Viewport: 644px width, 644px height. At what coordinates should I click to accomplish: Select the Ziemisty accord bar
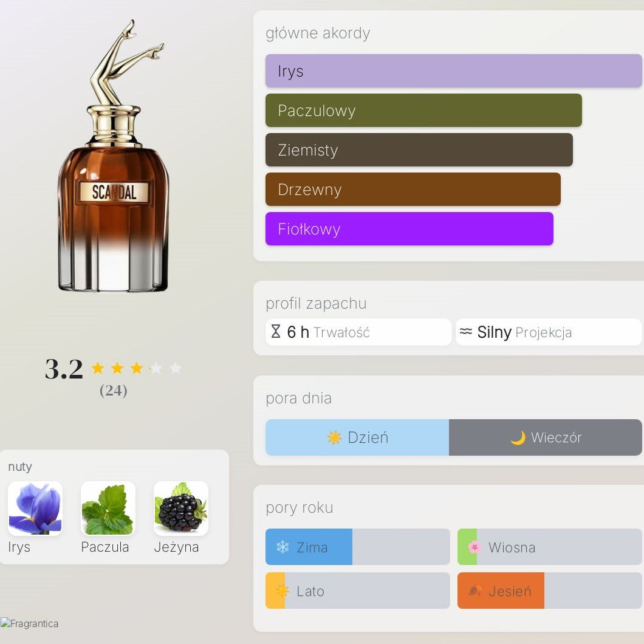[x=419, y=149]
